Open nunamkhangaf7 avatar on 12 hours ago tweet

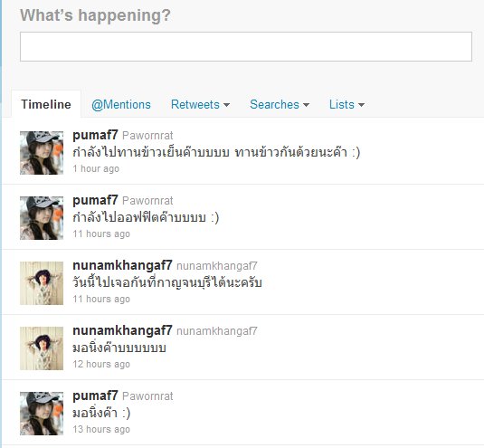pos(42,348)
